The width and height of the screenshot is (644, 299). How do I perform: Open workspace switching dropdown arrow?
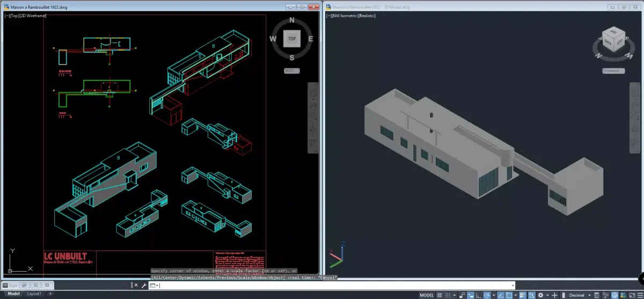pyautogui.click(x=548, y=295)
